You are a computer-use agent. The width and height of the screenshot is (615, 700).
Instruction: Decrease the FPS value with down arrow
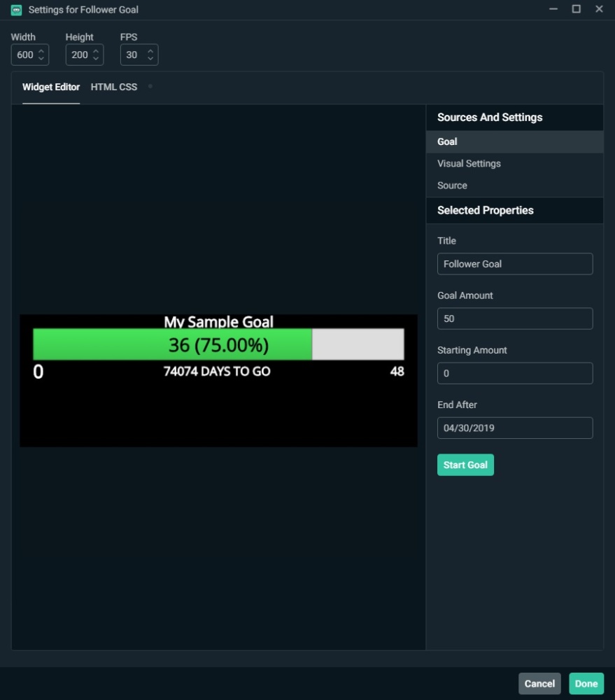[150, 59]
